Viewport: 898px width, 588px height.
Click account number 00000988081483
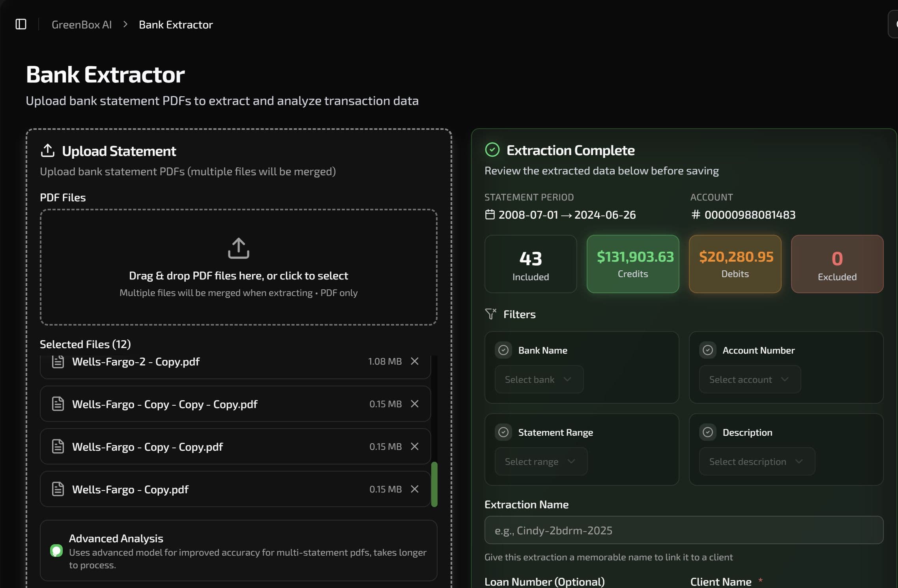(750, 215)
